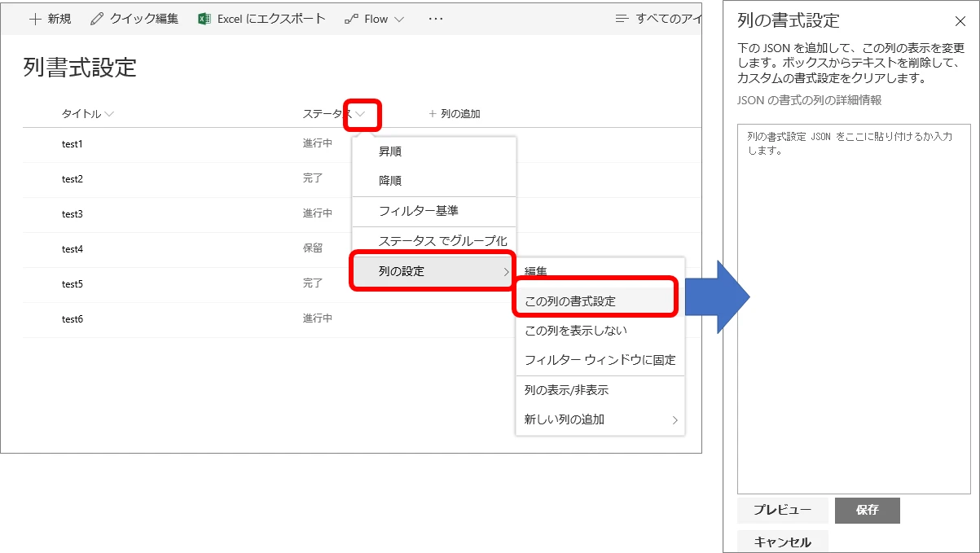
Task: Click the test2 list item
Action: pos(73,179)
